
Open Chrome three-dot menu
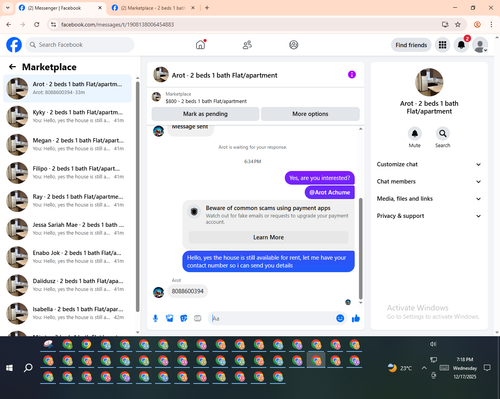pyautogui.click(x=491, y=24)
